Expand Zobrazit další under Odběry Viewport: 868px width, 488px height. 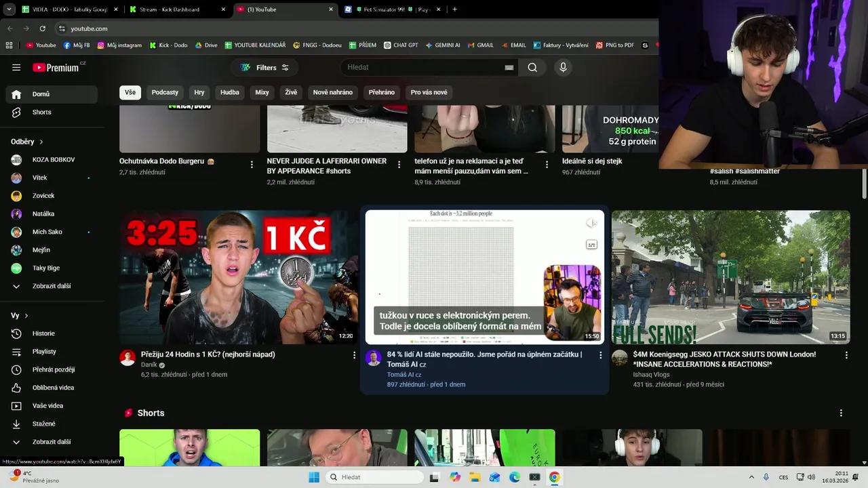coord(52,286)
